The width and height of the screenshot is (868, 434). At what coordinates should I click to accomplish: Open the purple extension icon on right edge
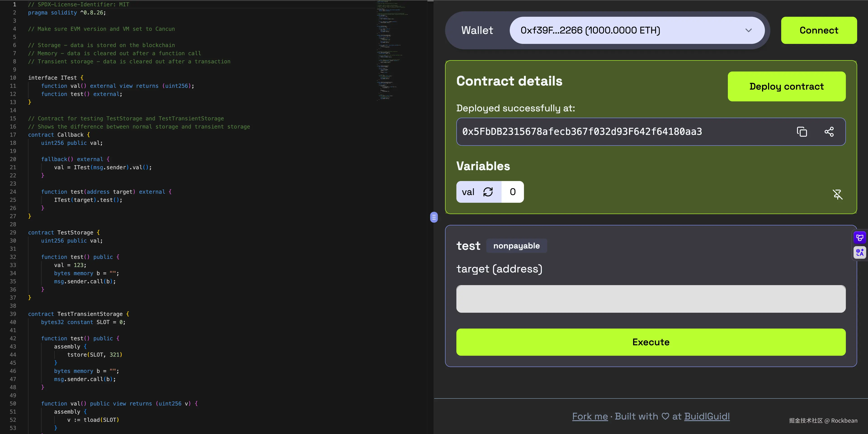tap(860, 237)
